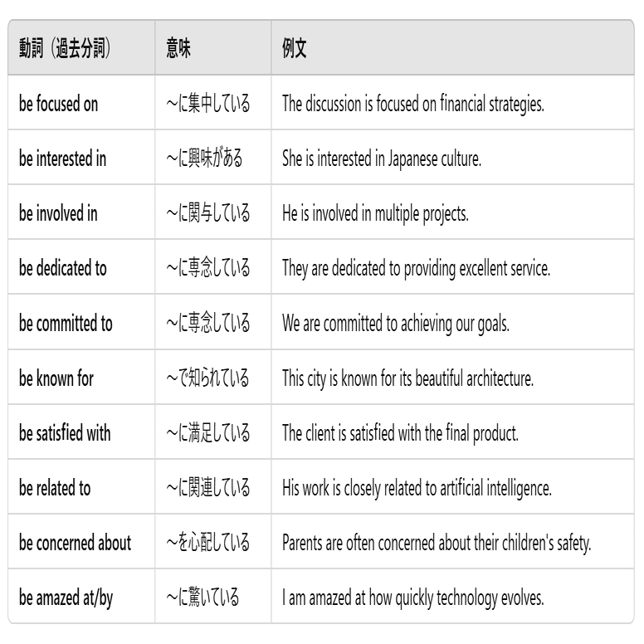Select the "be focused on" cell

(58, 104)
